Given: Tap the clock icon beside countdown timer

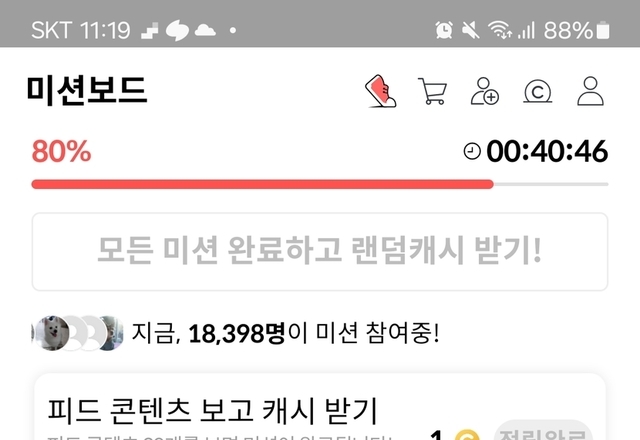Looking at the screenshot, I should 472,151.
